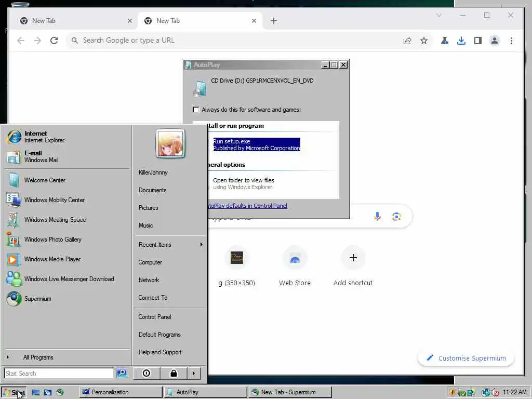Open Pictures from Start menu
The width and height of the screenshot is (532, 399).
coord(170,208)
